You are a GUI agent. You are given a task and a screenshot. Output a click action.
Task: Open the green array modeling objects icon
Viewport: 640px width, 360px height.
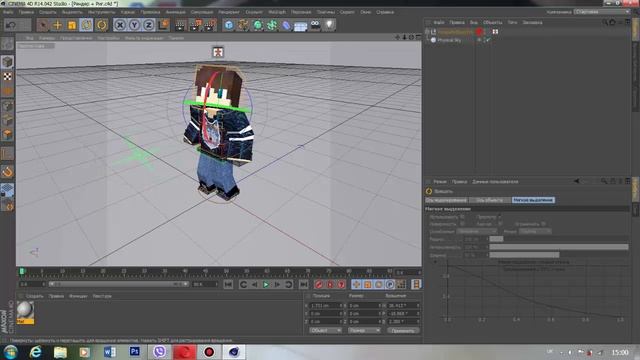[x=272, y=25]
